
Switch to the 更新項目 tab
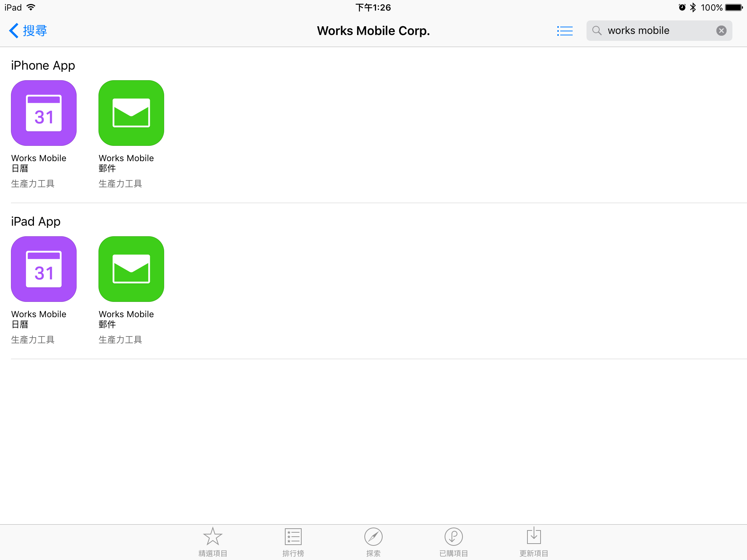[x=534, y=542]
